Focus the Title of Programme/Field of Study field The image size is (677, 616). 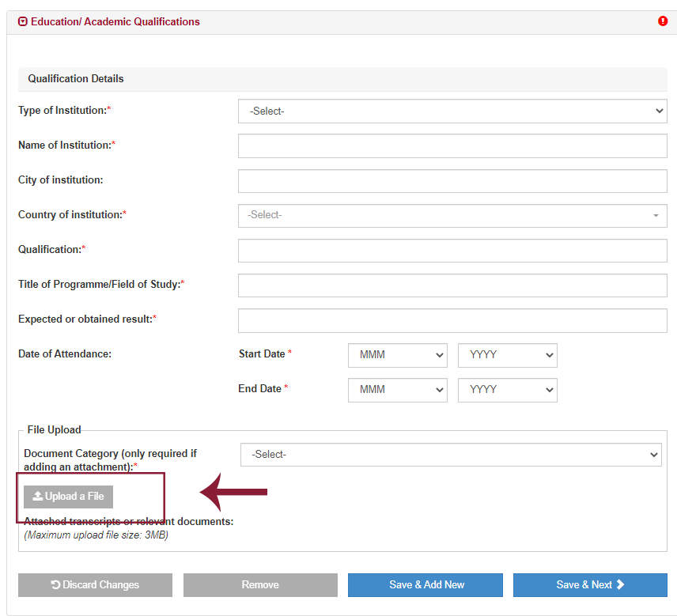point(452,285)
